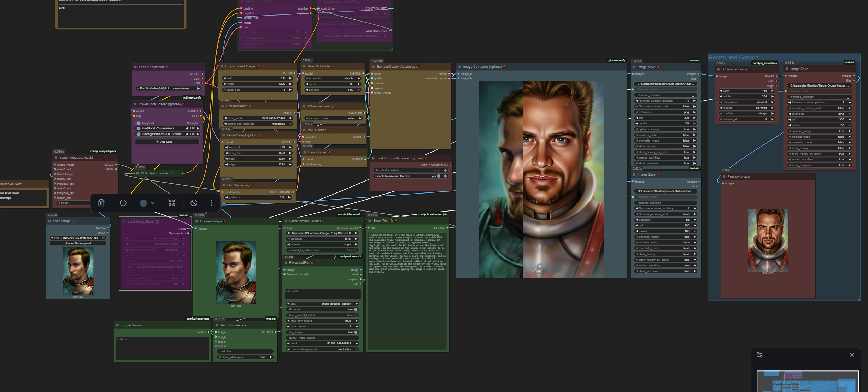This screenshot has width=868, height=392.
Task: Click the info icon in selection toolbar
Action: point(123,203)
